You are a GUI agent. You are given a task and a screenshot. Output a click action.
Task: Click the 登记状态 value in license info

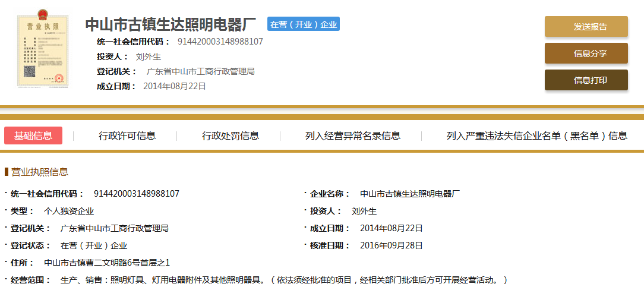point(94,245)
